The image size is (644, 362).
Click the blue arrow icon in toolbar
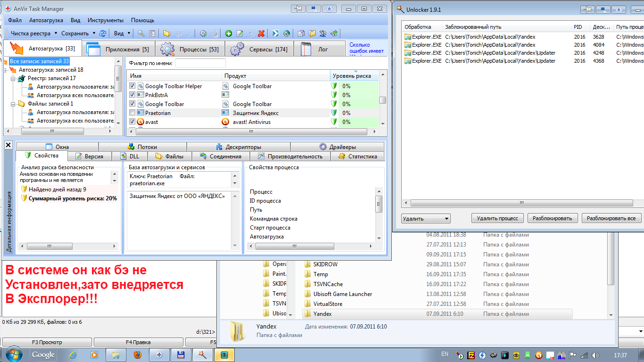(x=276, y=33)
